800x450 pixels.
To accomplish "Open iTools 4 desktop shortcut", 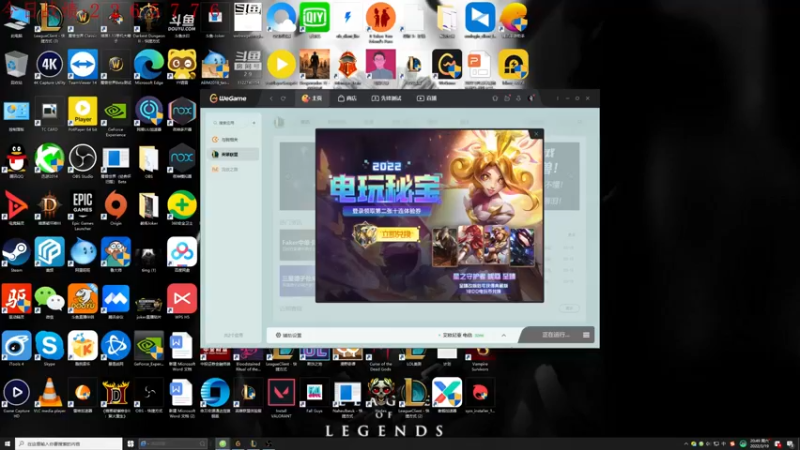I will (x=16, y=348).
